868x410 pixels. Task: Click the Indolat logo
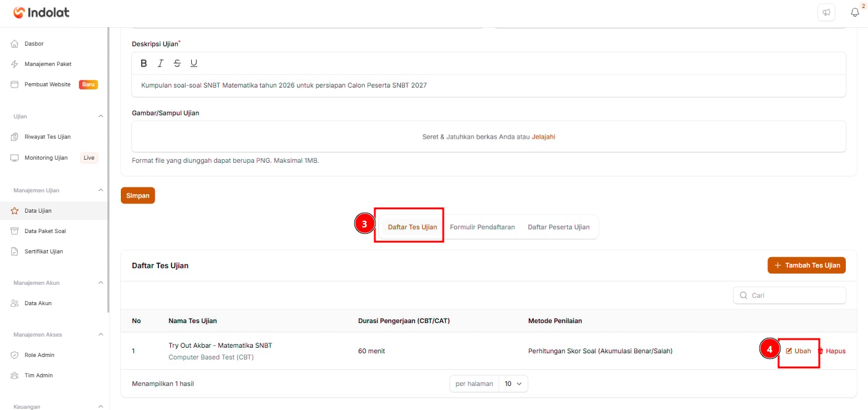pyautogui.click(x=41, y=12)
